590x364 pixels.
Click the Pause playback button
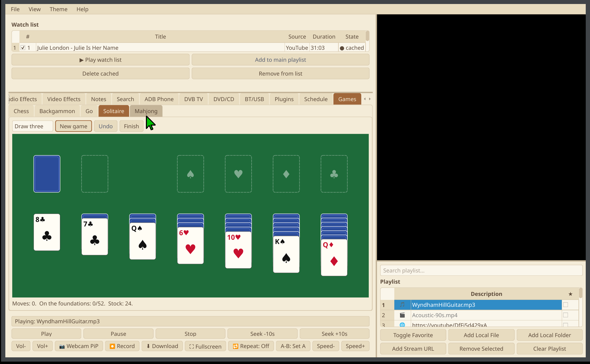[118, 334]
